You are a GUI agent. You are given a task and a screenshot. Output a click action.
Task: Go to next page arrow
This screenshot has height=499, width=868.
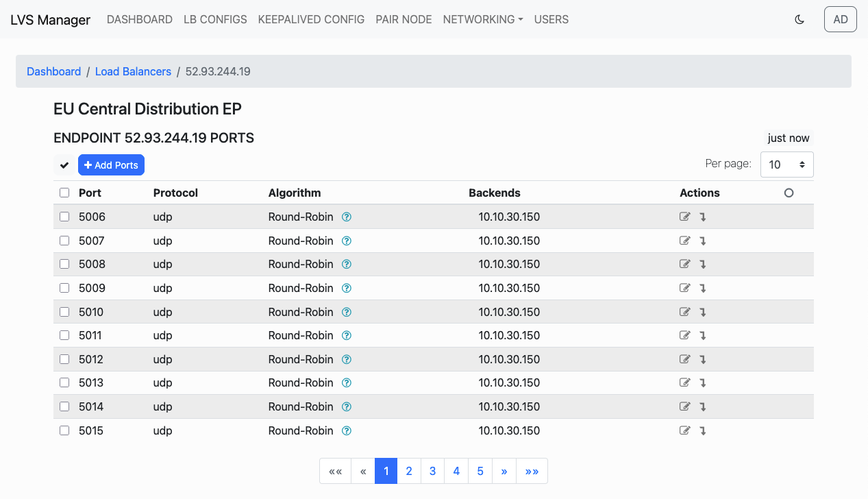click(x=504, y=472)
